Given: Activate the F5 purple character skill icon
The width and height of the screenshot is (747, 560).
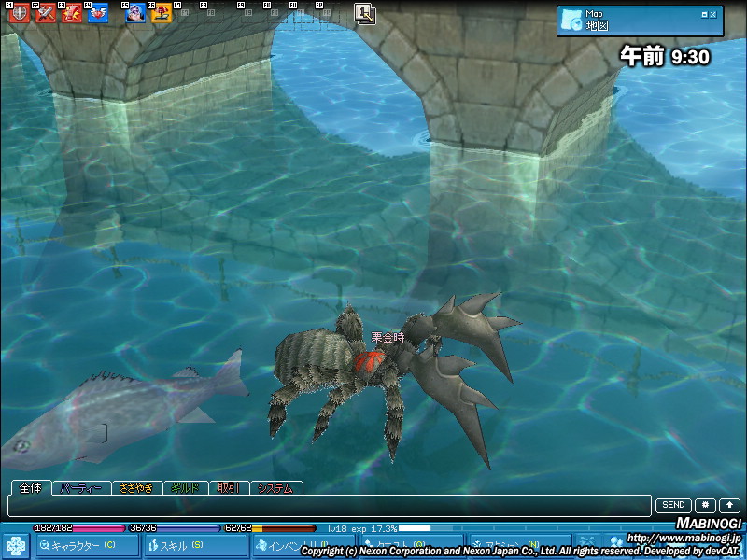Looking at the screenshot, I should (x=135, y=13).
